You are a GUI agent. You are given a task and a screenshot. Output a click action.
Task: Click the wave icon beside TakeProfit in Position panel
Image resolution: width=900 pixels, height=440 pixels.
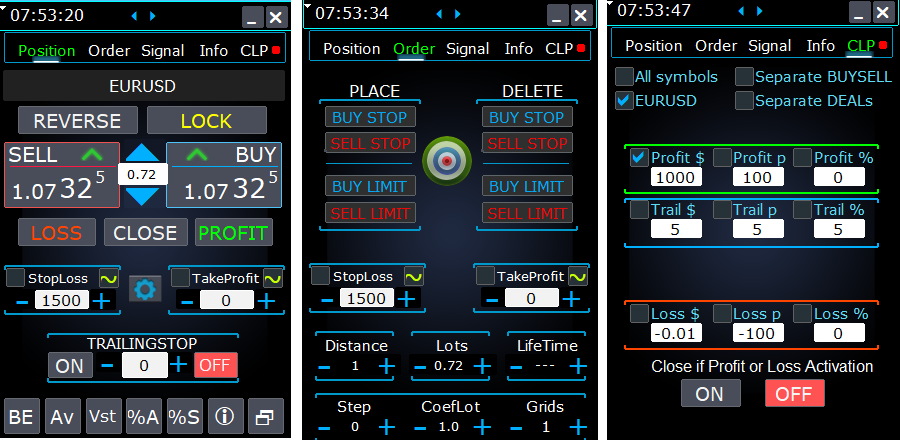(273, 279)
